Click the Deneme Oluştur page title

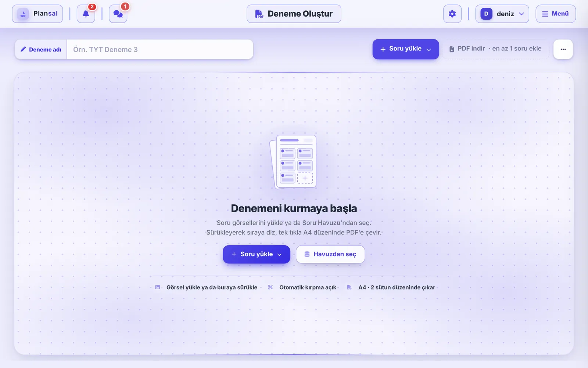[x=300, y=14]
